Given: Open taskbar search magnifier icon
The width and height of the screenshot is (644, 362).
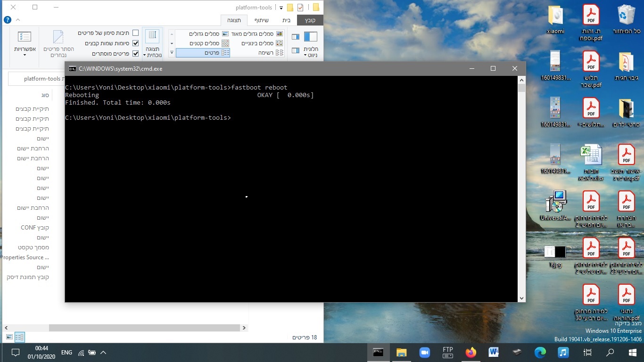Looking at the screenshot, I should click(x=610, y=352).
